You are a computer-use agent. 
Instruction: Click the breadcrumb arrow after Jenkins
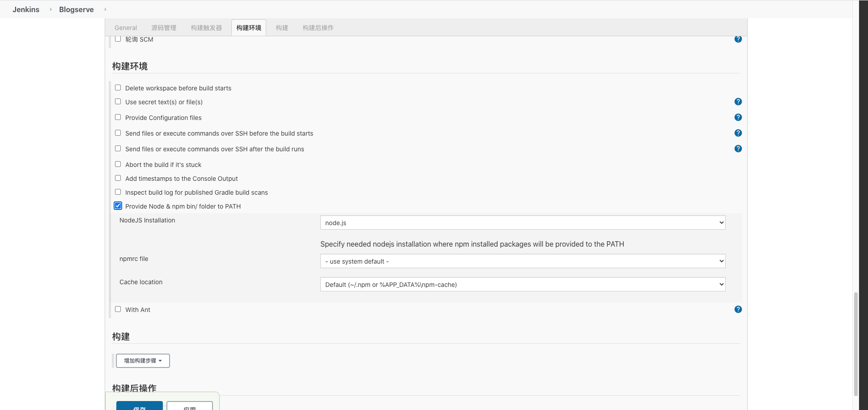51,9
